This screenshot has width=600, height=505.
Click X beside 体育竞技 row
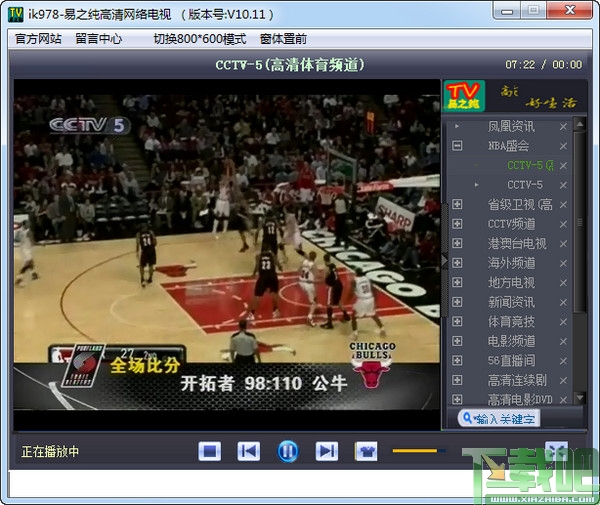tap(563, 321)
